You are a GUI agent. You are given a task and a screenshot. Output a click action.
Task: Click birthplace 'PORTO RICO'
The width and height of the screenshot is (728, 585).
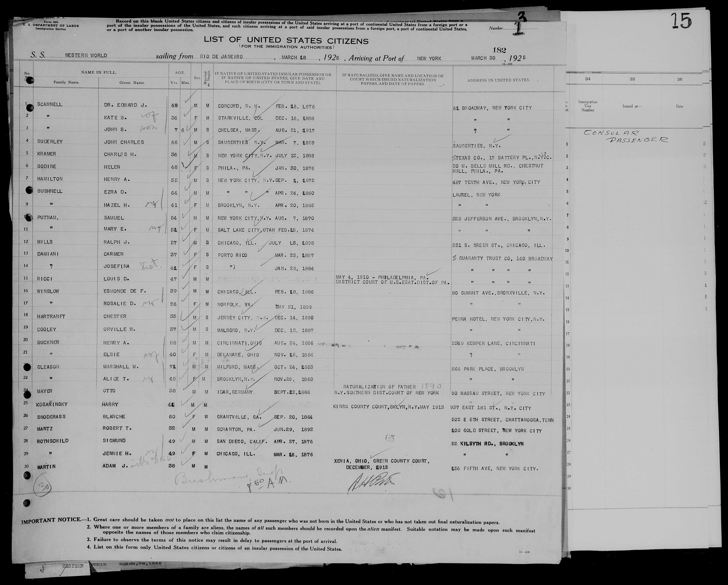(x=232, y=255)
